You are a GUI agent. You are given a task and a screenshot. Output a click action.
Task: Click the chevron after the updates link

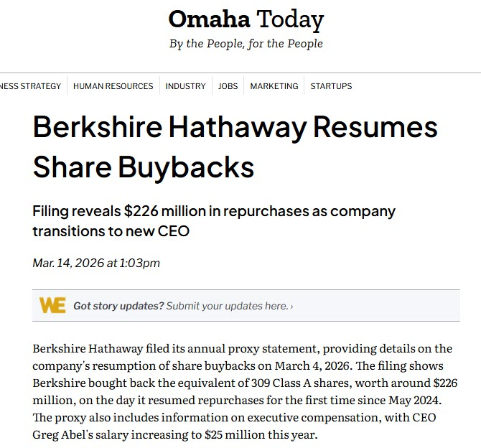tap(291, 307)
